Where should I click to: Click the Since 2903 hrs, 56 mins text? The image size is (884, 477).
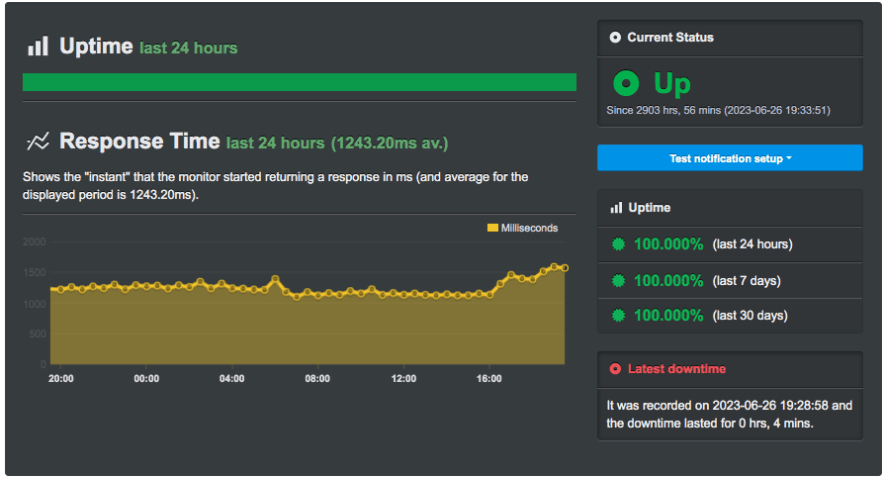pyautogui.click(x=718, y=111)
